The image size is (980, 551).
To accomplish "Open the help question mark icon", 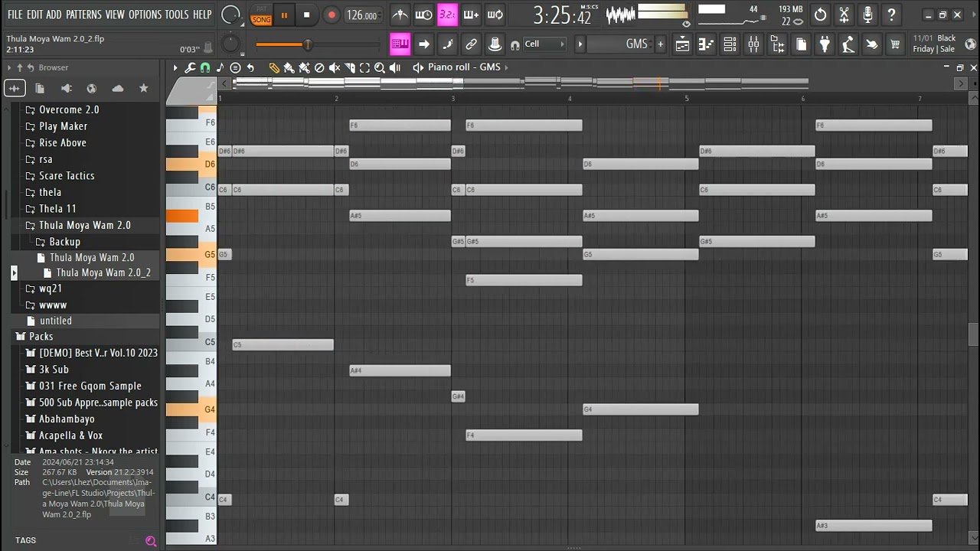I will point(891,15).
